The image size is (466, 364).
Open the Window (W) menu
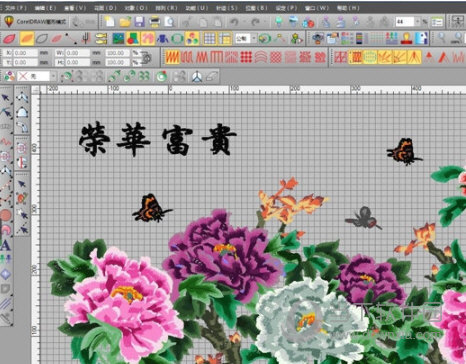click(x=317, y=8)
